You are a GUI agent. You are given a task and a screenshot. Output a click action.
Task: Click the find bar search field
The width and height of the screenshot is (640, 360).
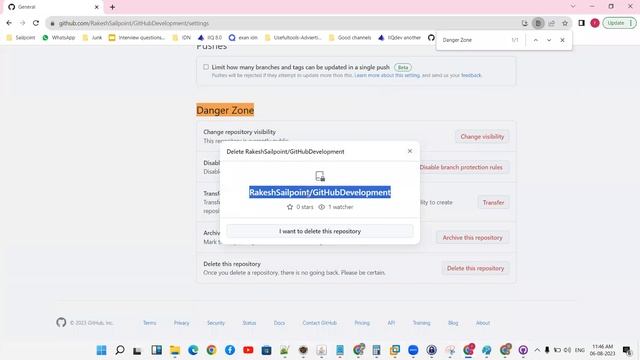coord(473,40)
